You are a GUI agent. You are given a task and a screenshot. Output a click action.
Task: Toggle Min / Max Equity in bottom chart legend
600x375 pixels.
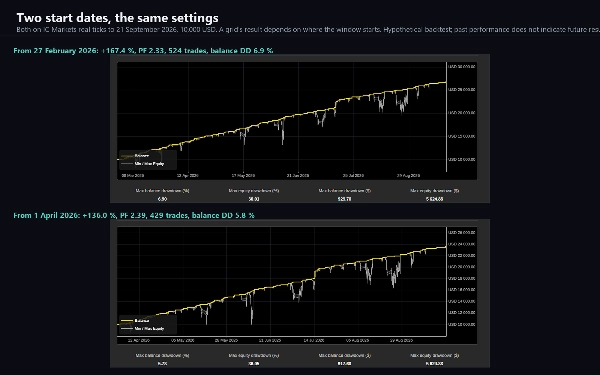click(142, 328)
